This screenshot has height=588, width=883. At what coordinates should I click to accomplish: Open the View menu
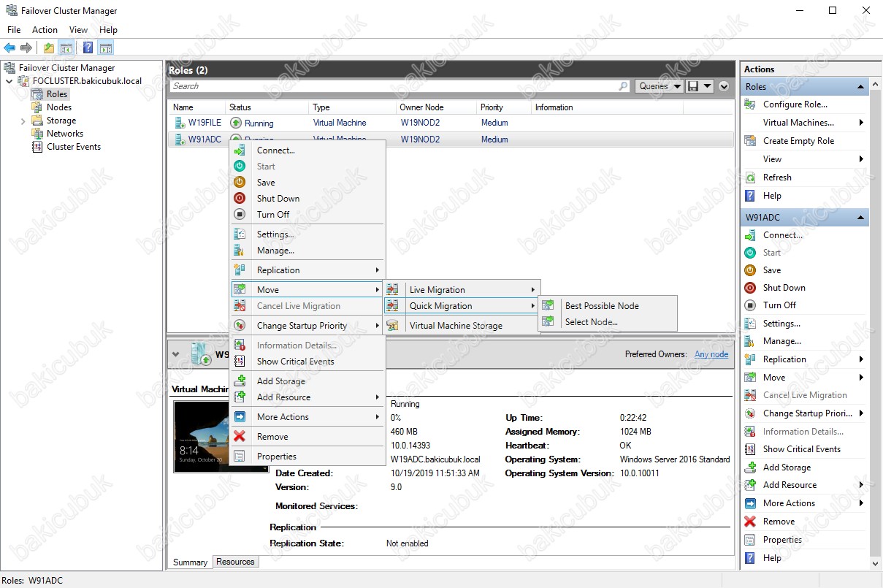[x=78, y=30]
